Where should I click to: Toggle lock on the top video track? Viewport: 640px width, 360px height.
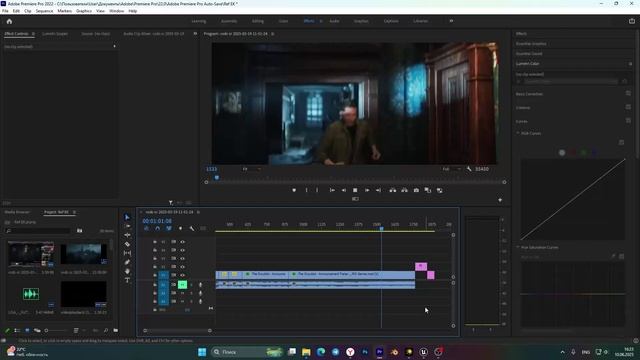[x=155, y=242]
